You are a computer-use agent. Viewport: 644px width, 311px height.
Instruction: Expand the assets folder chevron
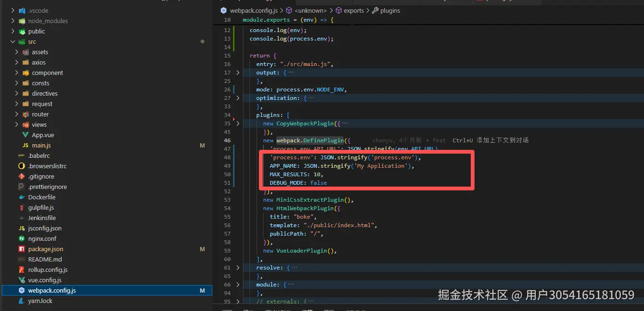coord(16,52)
